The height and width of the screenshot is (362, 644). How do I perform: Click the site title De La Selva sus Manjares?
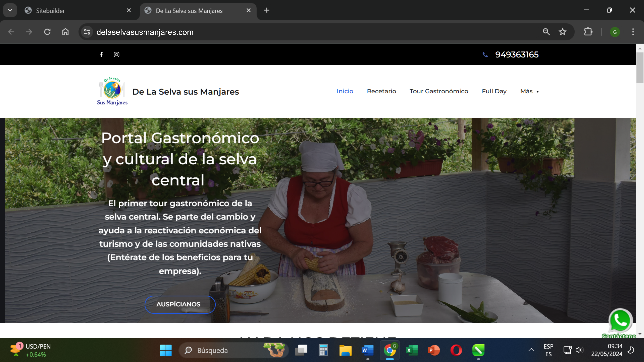pos(186,92)
